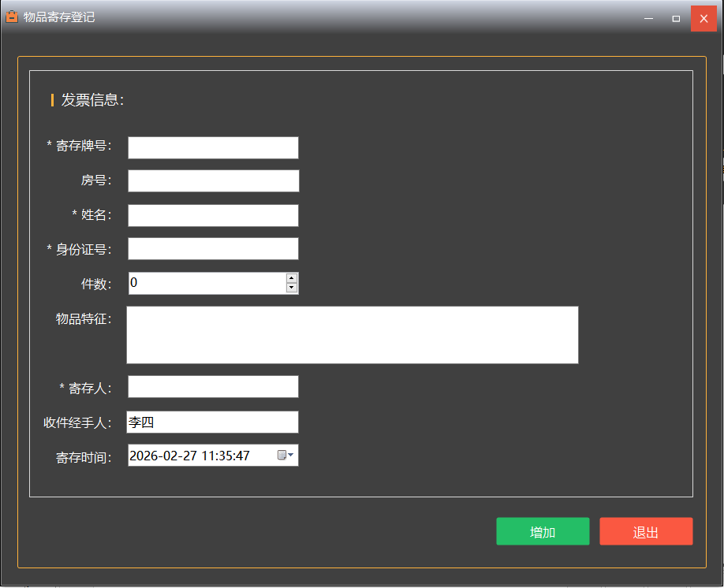Focus the 寄存牌号 input field
Viewport: 724px width, 588px height.
click(213, 147)
